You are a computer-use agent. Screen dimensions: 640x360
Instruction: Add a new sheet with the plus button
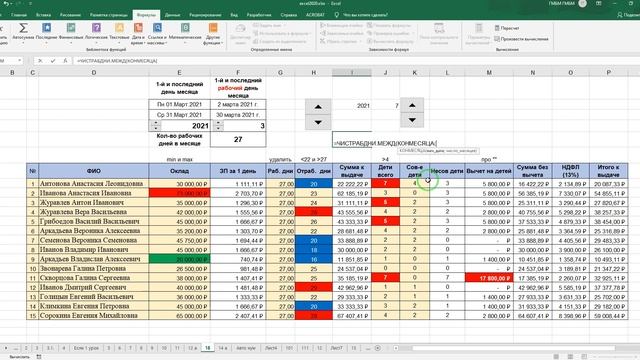pos(378,348)
